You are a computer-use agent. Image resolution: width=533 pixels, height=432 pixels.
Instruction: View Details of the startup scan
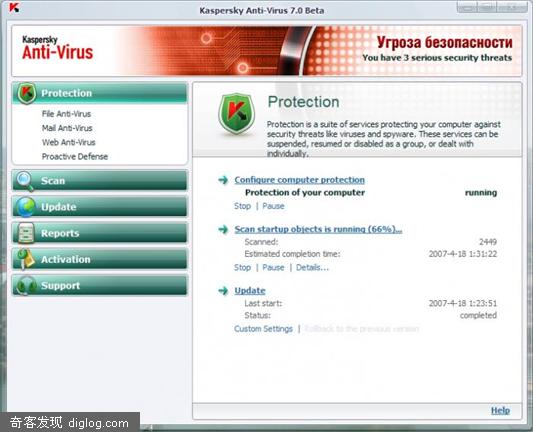point(312,267)
